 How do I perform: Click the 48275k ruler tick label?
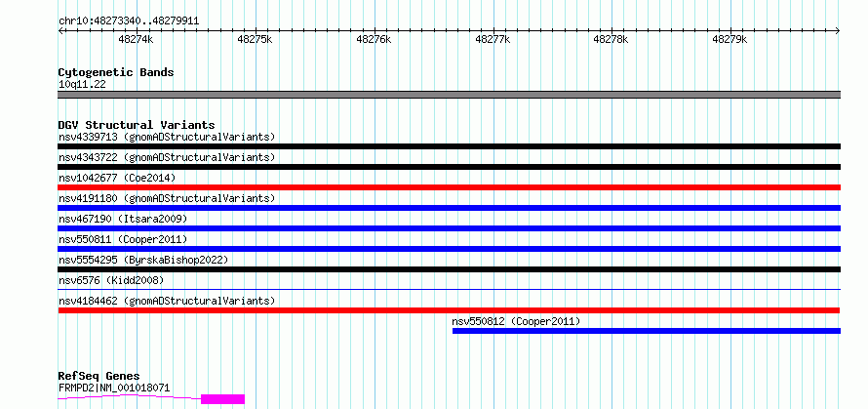(255, 40)
